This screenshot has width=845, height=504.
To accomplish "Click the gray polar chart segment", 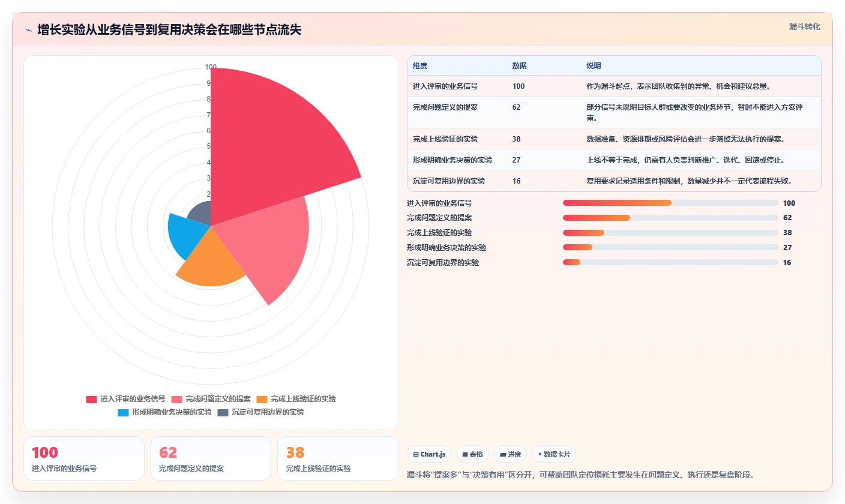I will (201, 214).
